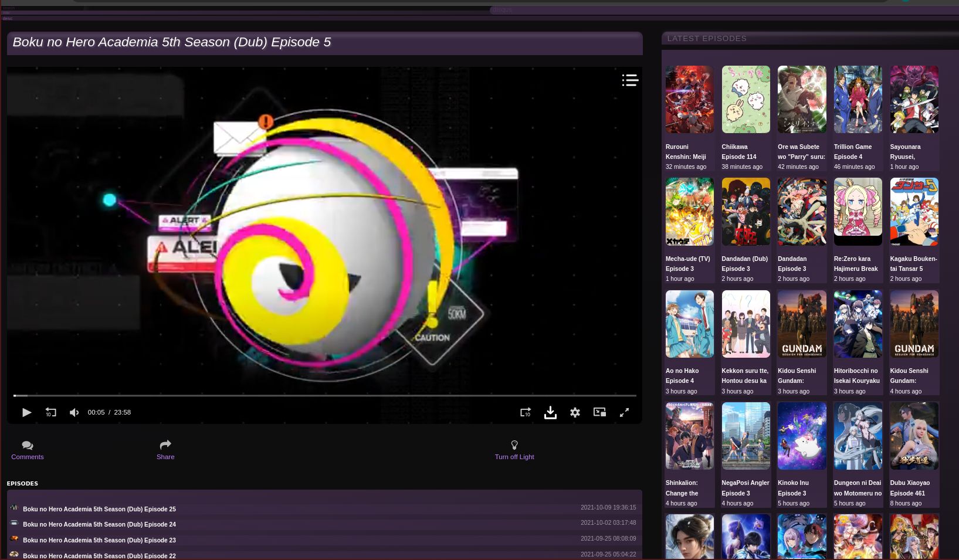Screen dimensions: 959x560
Task: Mute the video volume
Action: pos(74,412)
